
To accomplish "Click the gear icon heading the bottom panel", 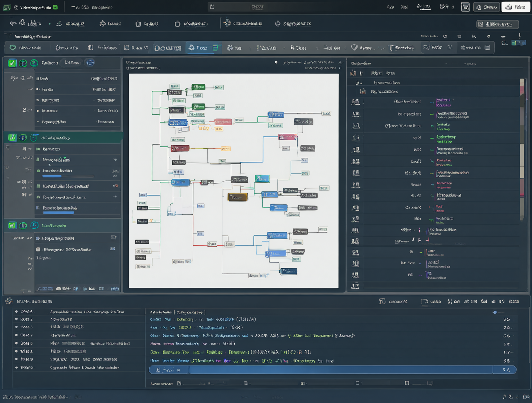I will coord(9,301).
